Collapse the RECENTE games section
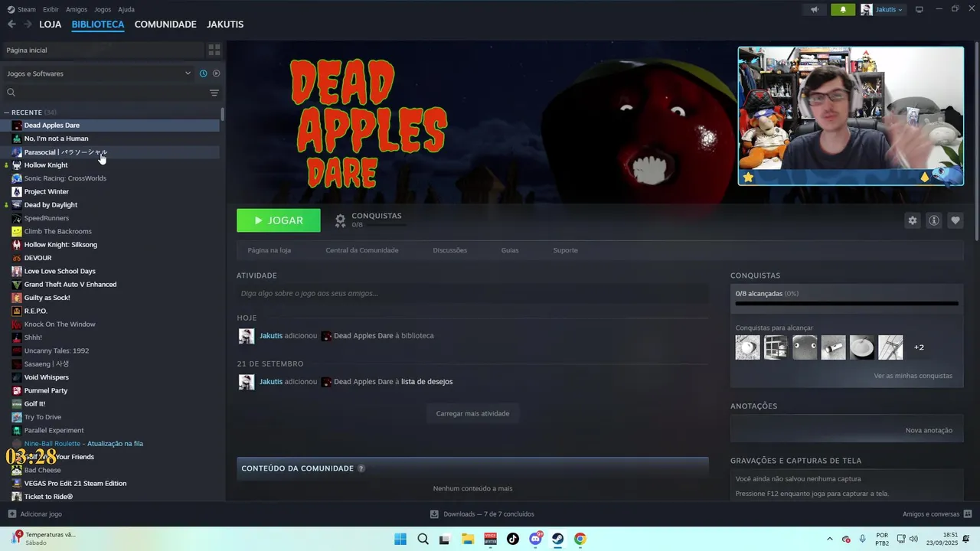980x551 pixels. (x=7, y=112)
